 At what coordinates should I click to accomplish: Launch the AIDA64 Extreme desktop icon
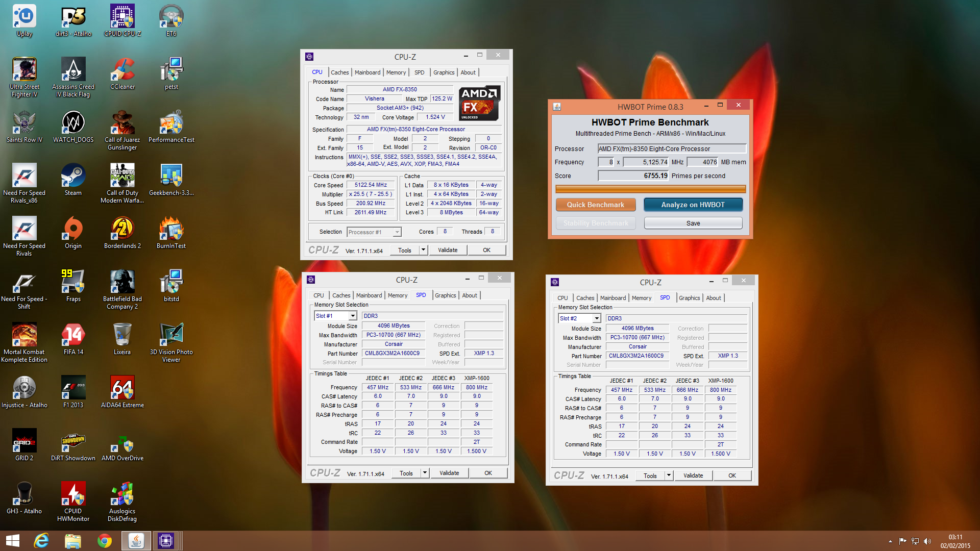pyautogui.click(x=122, y=392)
